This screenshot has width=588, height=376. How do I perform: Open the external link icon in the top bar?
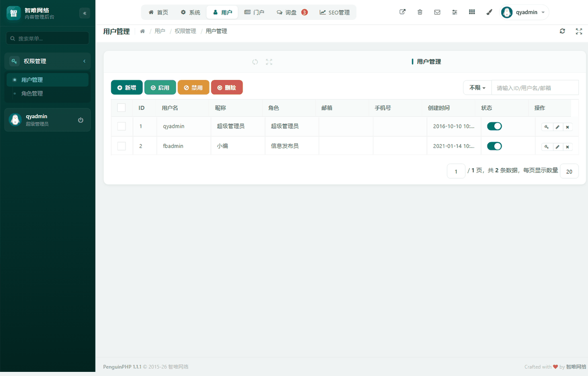click(402, 12)
